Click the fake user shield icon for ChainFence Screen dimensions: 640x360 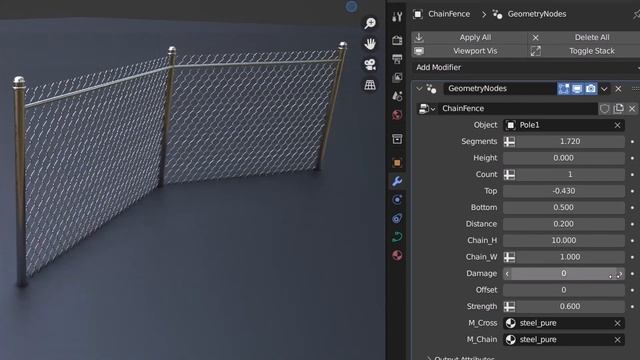604,109
